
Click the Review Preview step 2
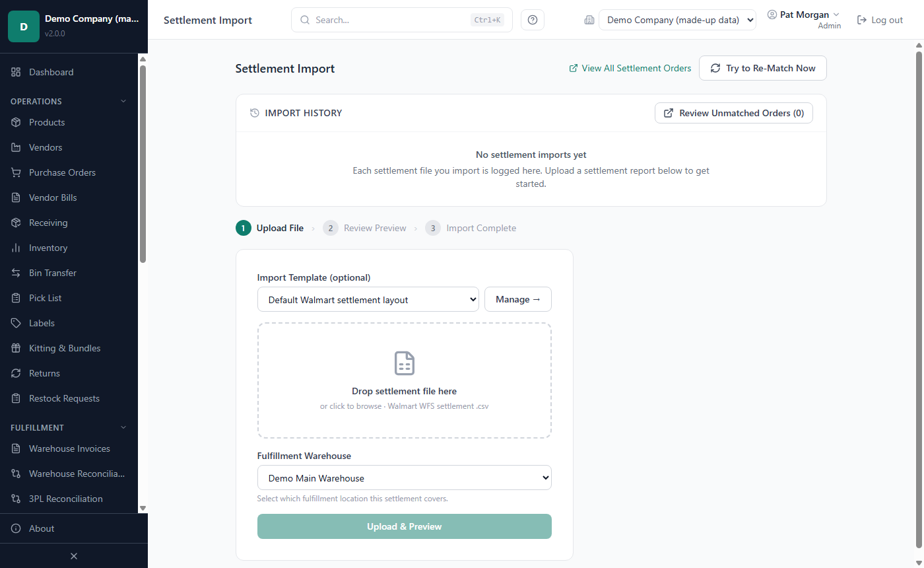coord(364,228)
